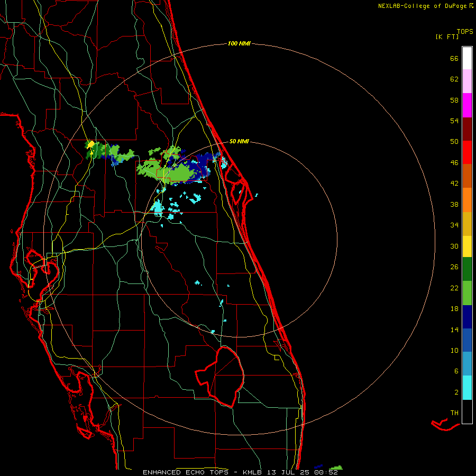Select the magenta legend swatch near 58
The height and width of the screenshot is (476, 476).
[x=467, y=105]
